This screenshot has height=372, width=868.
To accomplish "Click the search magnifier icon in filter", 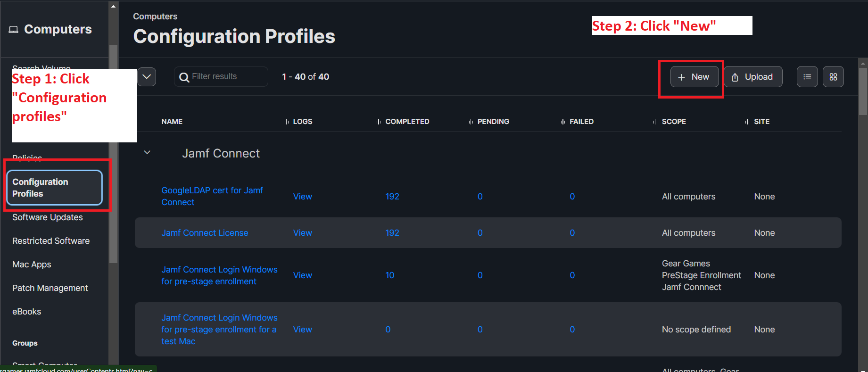I will point(184,77).
